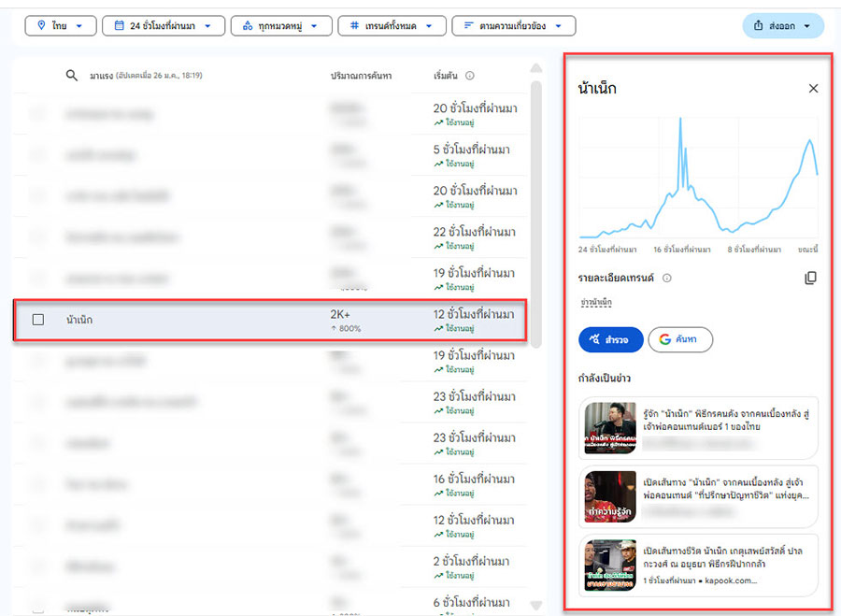Open the 24 ชั่วโมงที่ผ่านมา time range dropdown

[164, 25]
